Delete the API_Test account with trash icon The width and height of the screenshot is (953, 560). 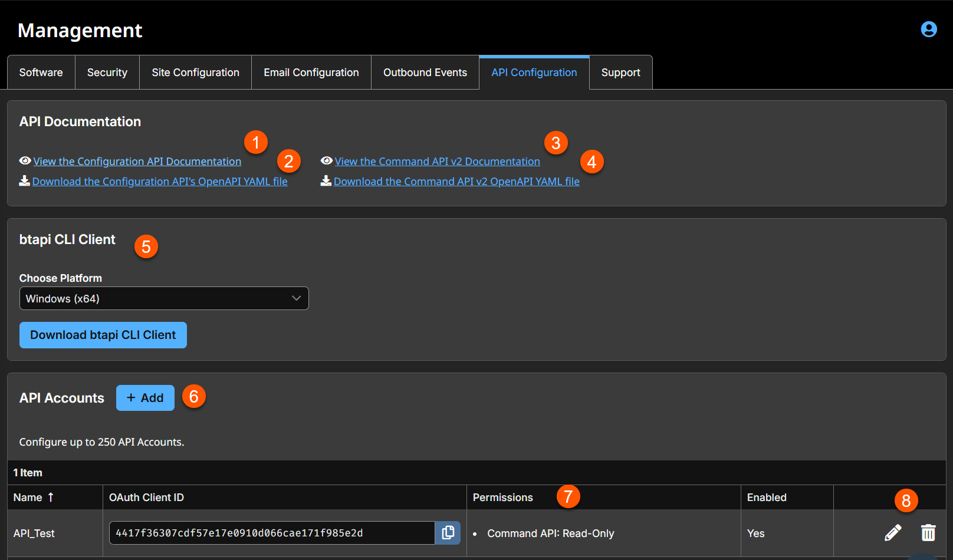928,533
